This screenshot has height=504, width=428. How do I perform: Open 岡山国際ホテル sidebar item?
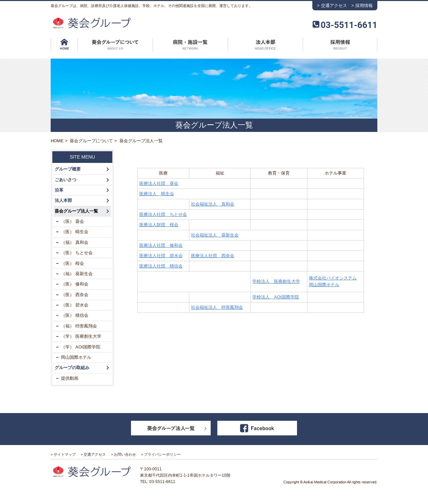click(82, 357)
